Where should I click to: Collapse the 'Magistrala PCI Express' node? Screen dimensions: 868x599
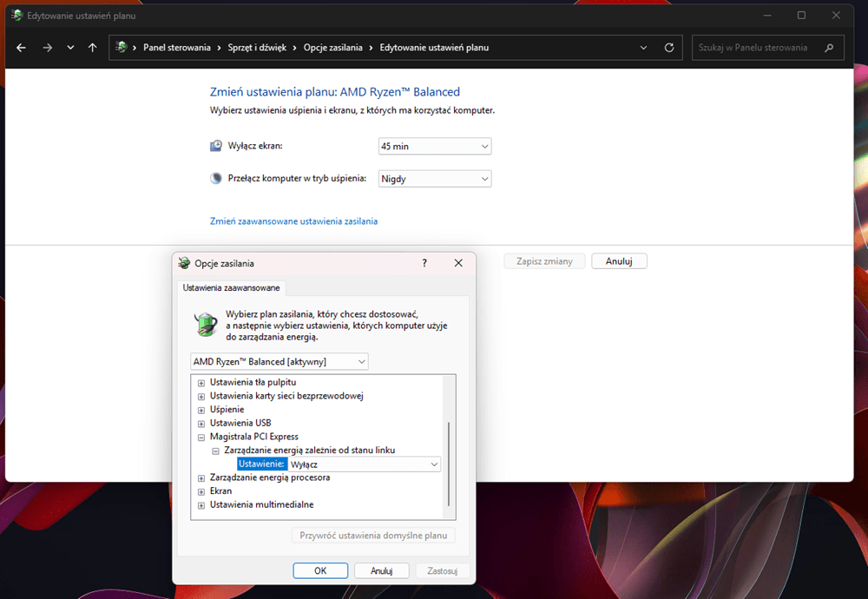pos(201,438)
